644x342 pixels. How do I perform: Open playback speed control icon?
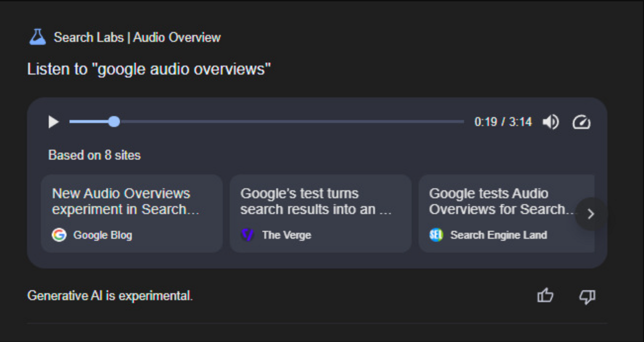pos(581,122)
